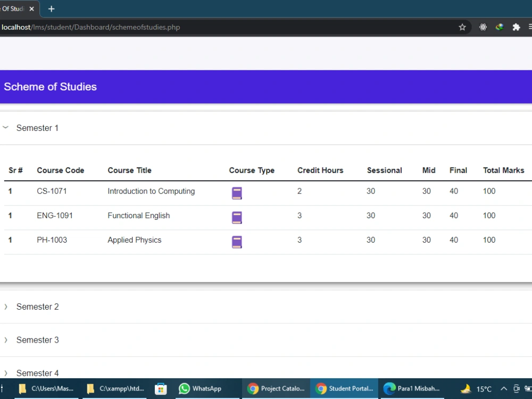Click the book icon for Introduction to Computing
Viewport: 532px width, 399px height.
(237, 193)
